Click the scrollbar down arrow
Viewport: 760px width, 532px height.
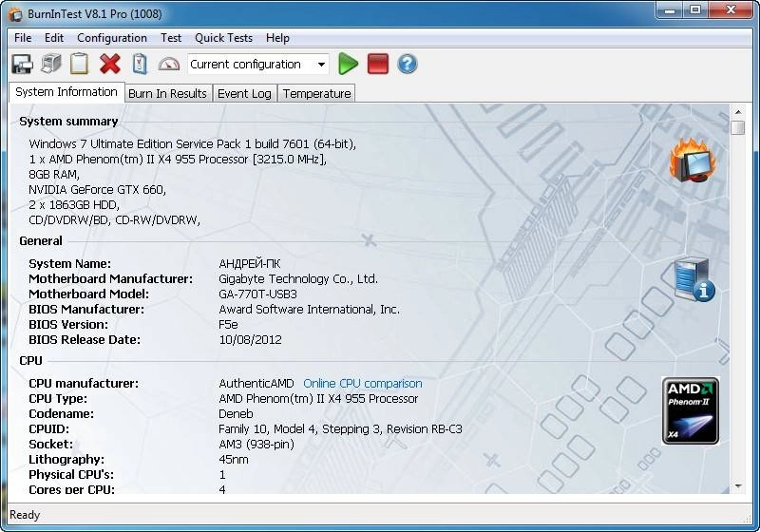738,485
